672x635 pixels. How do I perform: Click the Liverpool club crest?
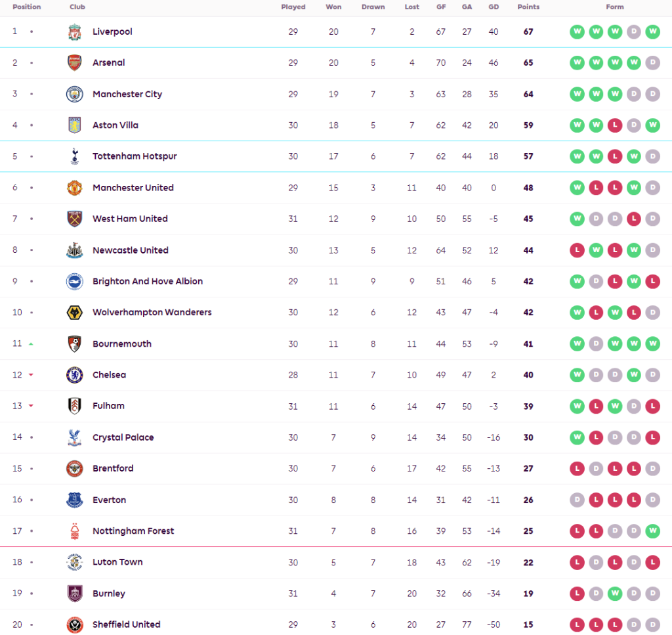click(x=74, y=32)
